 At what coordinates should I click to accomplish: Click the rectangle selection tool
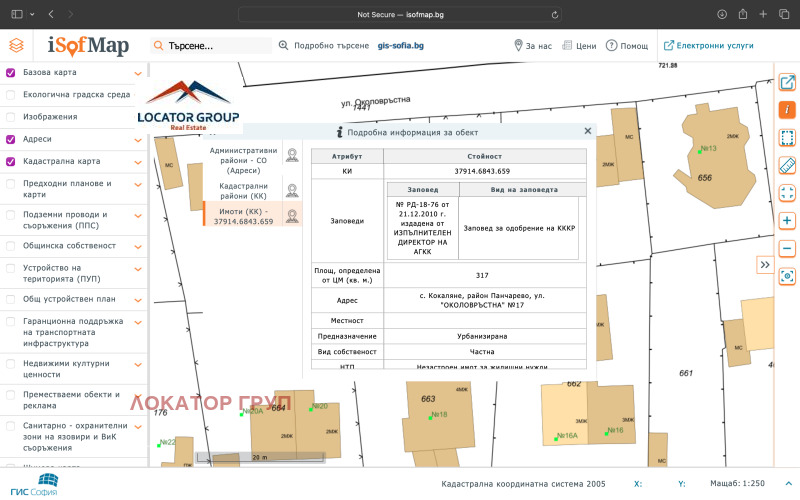(787, 137)
